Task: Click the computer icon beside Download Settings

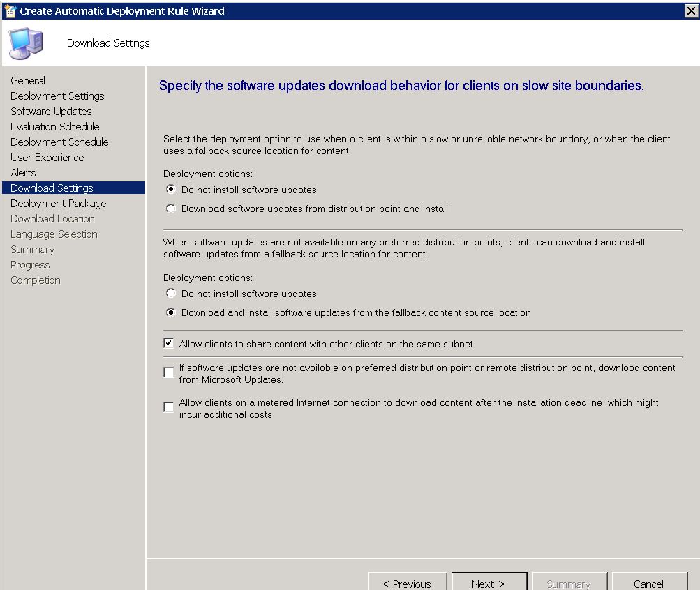Action: point(26,43)
